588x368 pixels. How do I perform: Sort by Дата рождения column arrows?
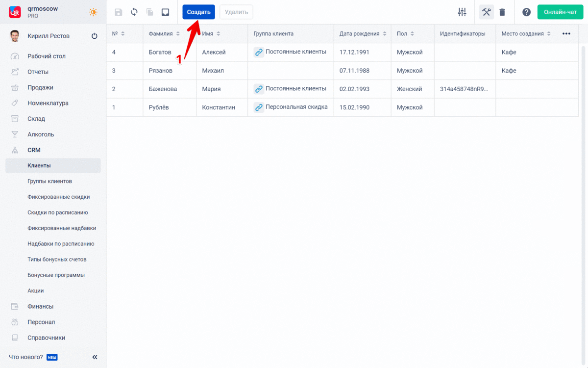click(x=385, y=34)
